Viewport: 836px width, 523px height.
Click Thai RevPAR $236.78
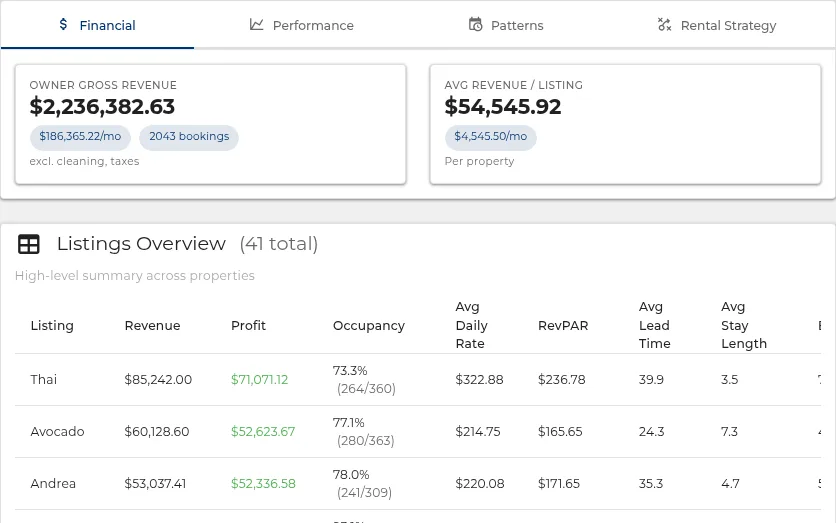click(561, 380)
